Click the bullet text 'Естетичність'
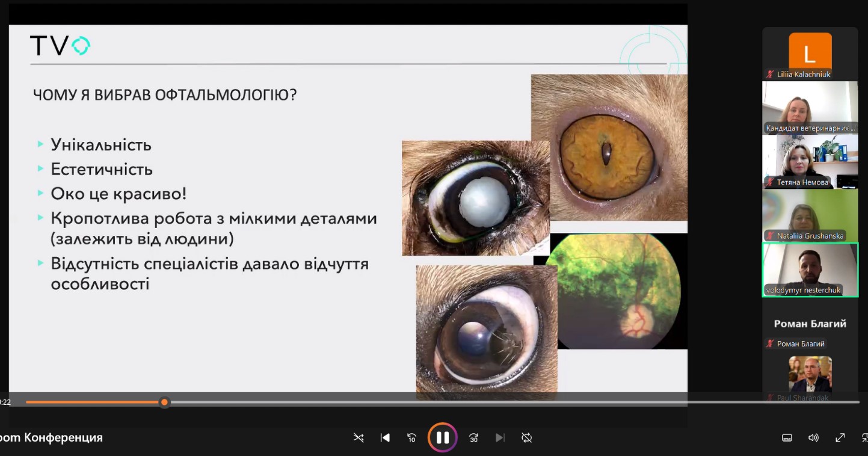Viewport: 868px width, 456px height. pyautogui.click(x=102, y=170)
